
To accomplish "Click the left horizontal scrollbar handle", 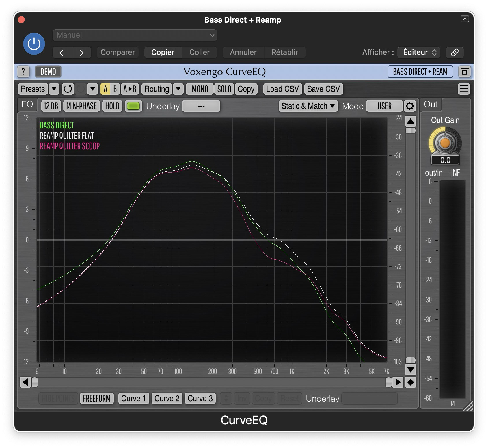I will (35, 382).
